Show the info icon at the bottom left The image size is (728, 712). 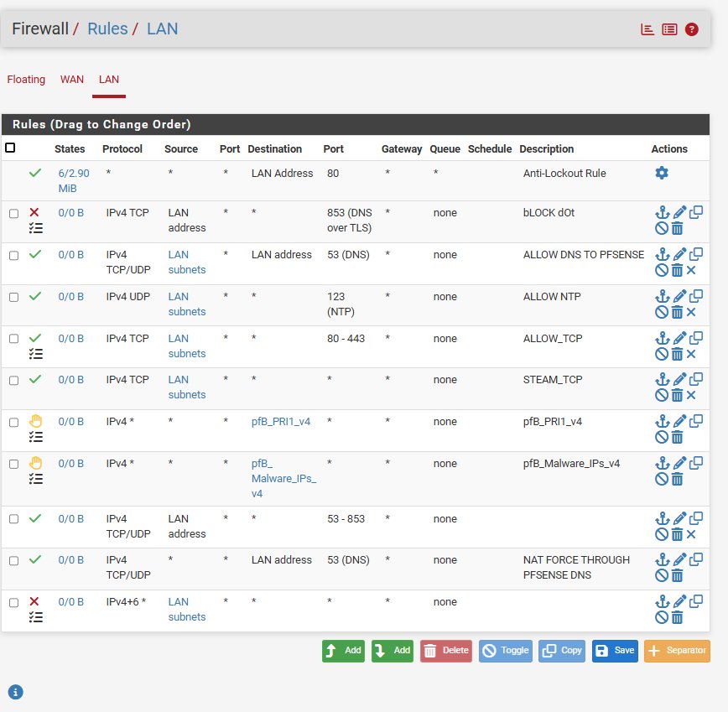[15, 692]
